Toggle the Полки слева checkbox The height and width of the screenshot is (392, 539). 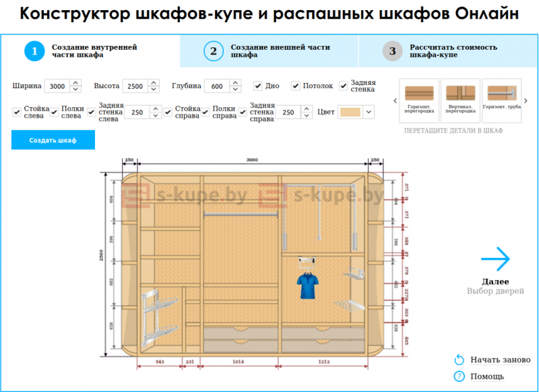click(54, 112)
